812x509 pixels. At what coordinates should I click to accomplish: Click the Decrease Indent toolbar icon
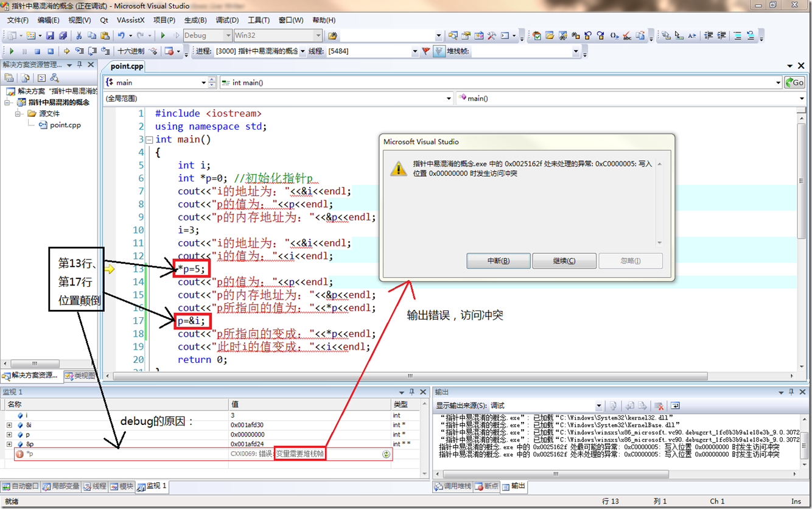coord(708,35)
